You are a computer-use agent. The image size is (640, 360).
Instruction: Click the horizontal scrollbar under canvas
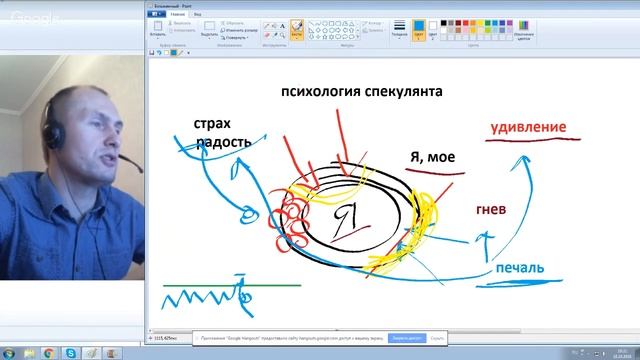pos(336,331)
